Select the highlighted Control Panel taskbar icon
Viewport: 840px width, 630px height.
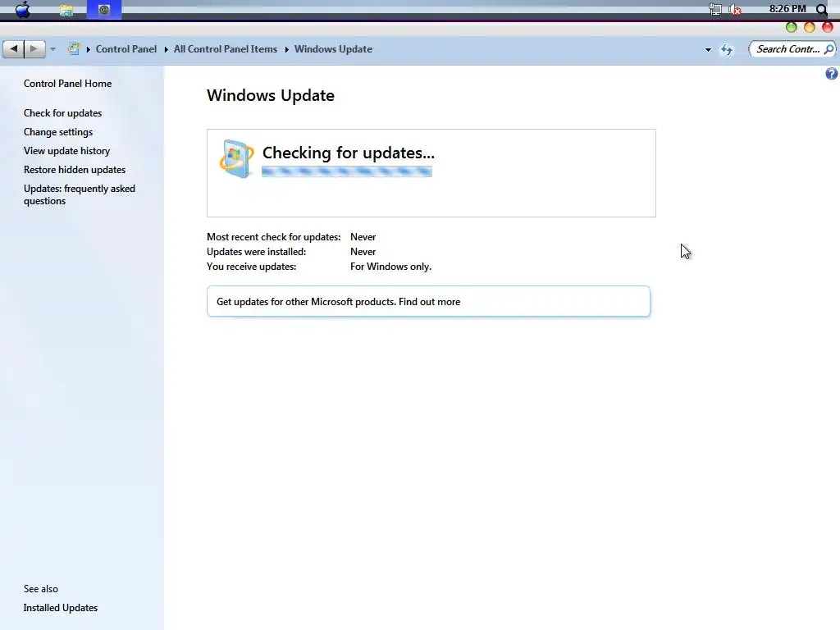104,10
